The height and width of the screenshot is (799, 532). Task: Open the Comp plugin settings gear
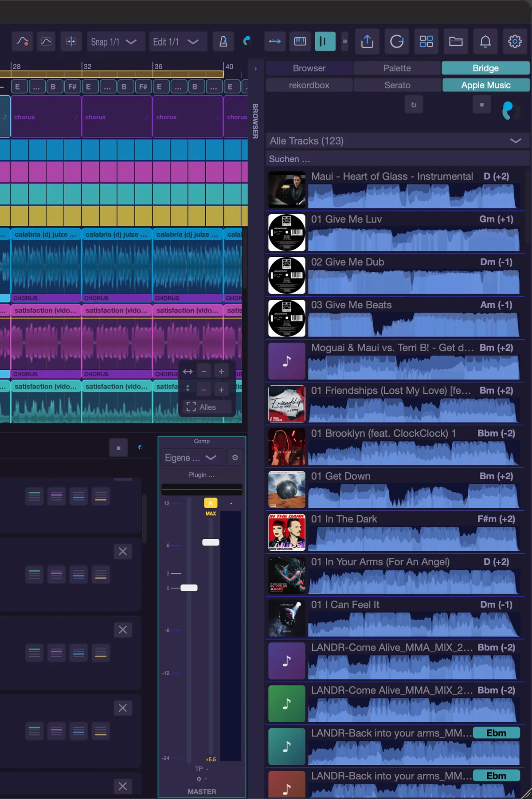235,458
